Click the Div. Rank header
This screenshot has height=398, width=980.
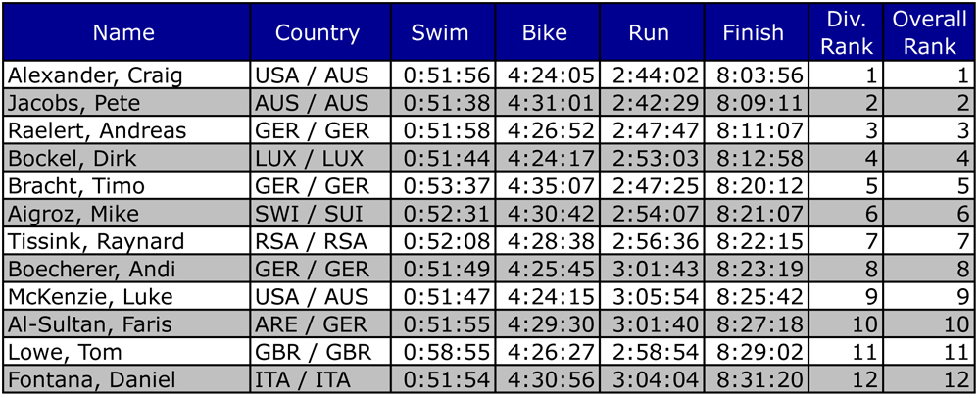(x=845, y=32)
